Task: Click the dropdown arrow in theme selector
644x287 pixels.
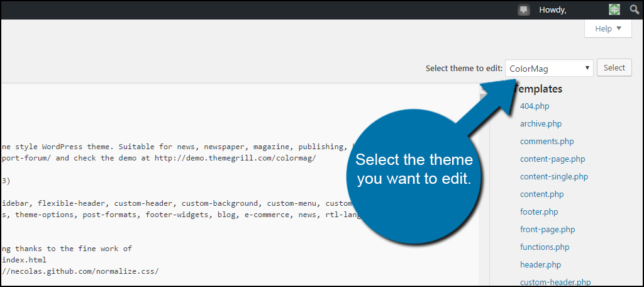Action: pyautogui.click(x=587, y=68)
